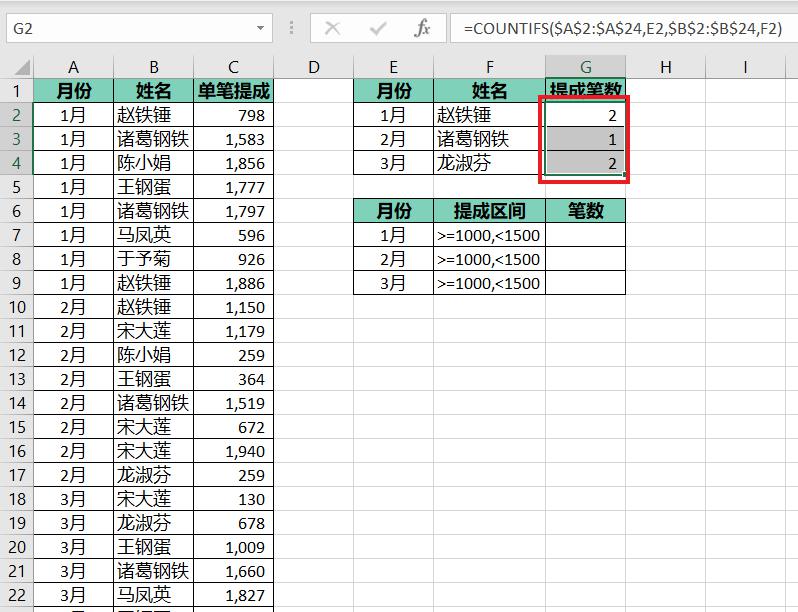Viewport: 798px width, 612px height.
Task: Select row 1 header
Action: (17, 91)
